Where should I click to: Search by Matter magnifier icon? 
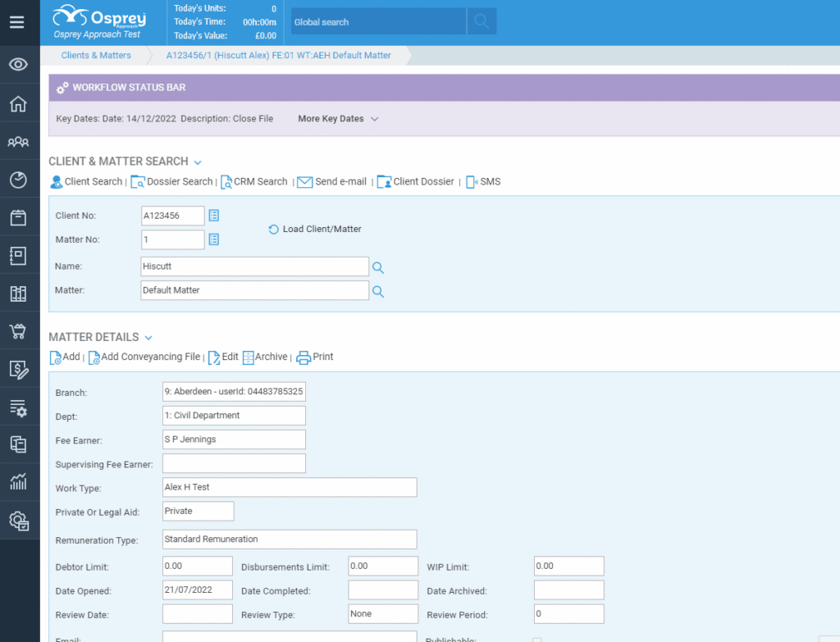click(378, 291)
